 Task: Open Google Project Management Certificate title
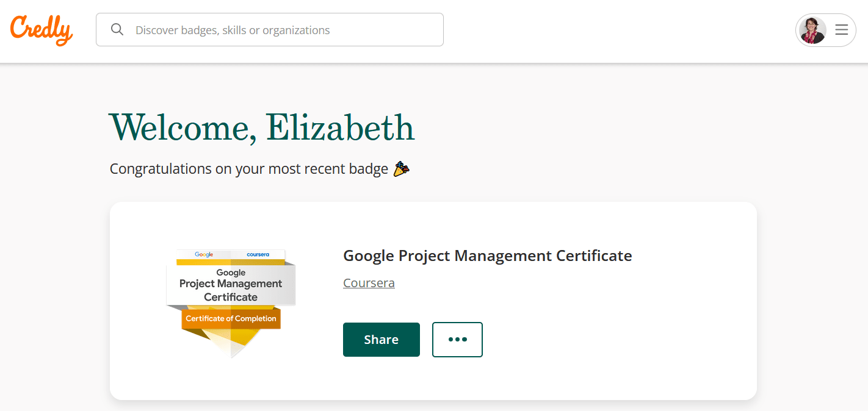488,256
